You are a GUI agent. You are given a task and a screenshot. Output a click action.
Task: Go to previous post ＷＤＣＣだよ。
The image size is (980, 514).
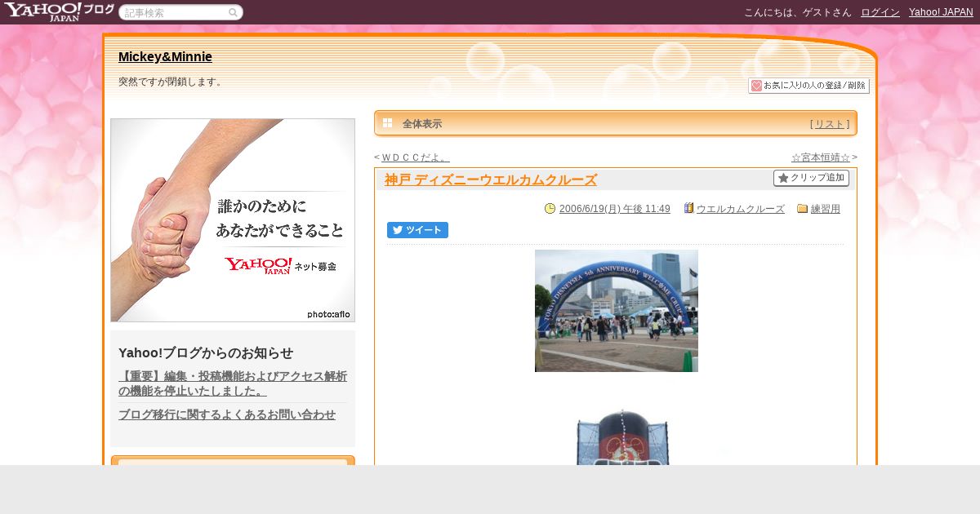(416, 157)
